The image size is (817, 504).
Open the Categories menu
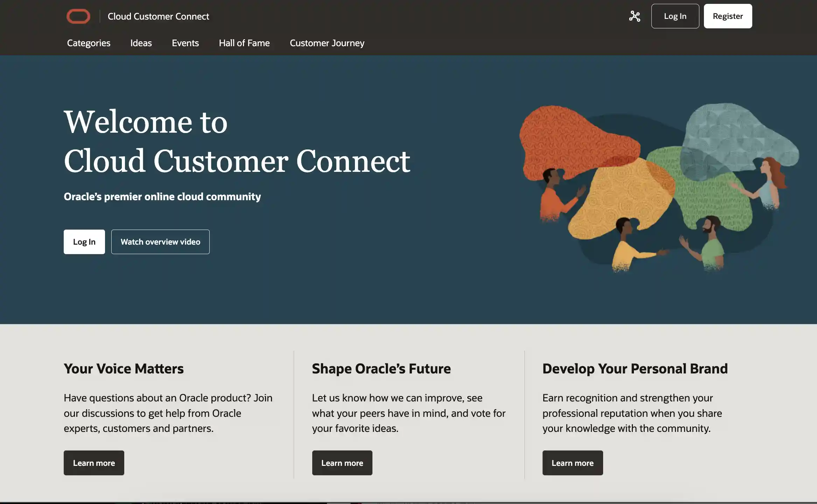(89, 43)
